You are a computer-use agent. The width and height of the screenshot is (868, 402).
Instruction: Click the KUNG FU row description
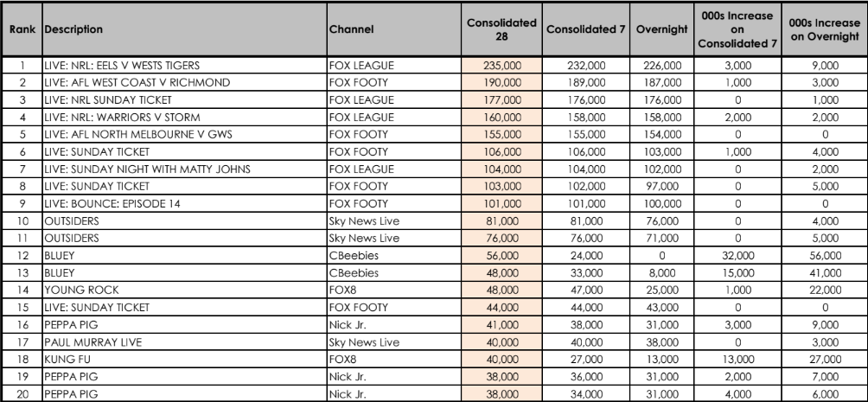coord(184,360)
